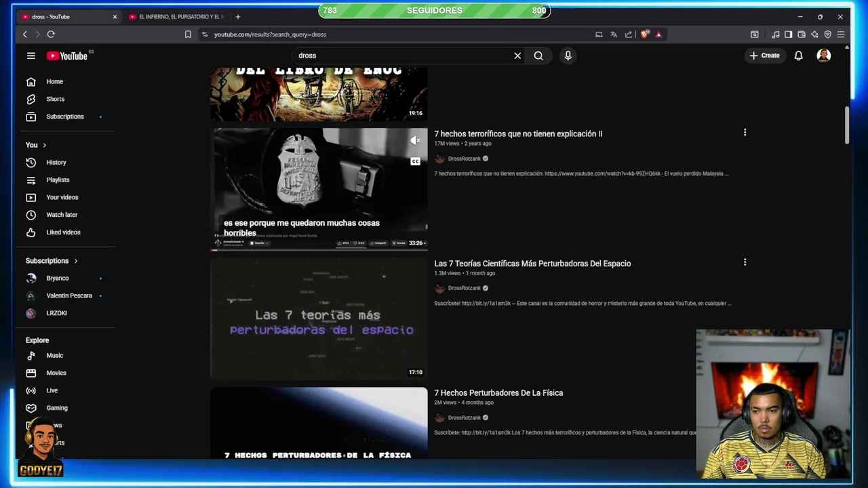Viewport: 868px width, 488px height.
Task: Switch to 'EL INFIERNO, EL PURGATORIO' tab
Action: tap(176, 16)
